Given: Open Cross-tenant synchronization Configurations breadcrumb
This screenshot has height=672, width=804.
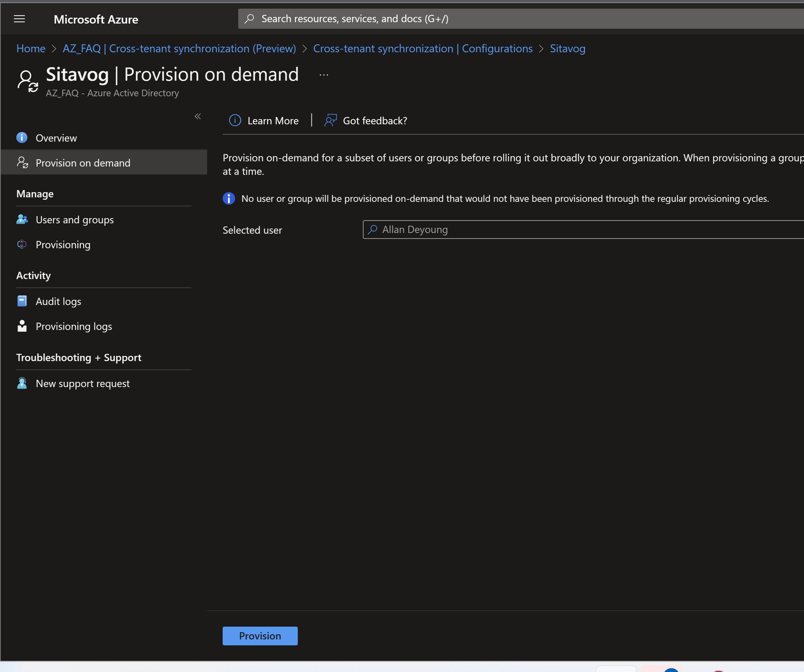Looking at the screenshot, I should 423,48.
